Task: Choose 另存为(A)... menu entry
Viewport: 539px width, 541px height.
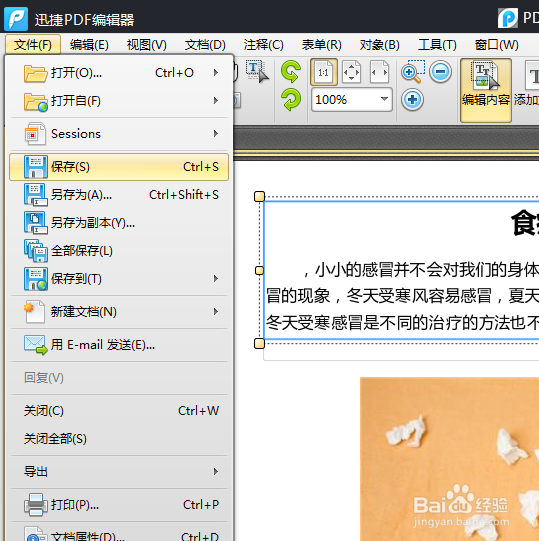Action: point(119,195)
